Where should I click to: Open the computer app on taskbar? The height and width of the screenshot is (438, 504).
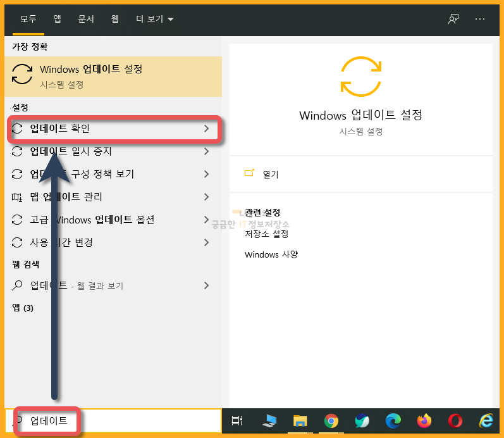coord(269,421)
